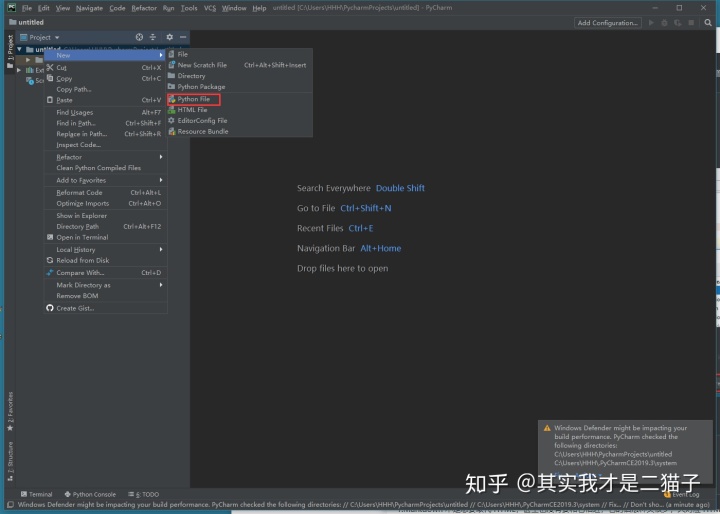
Task: Expand Mark Directory as submenu
Action: [x=105, y=285]
